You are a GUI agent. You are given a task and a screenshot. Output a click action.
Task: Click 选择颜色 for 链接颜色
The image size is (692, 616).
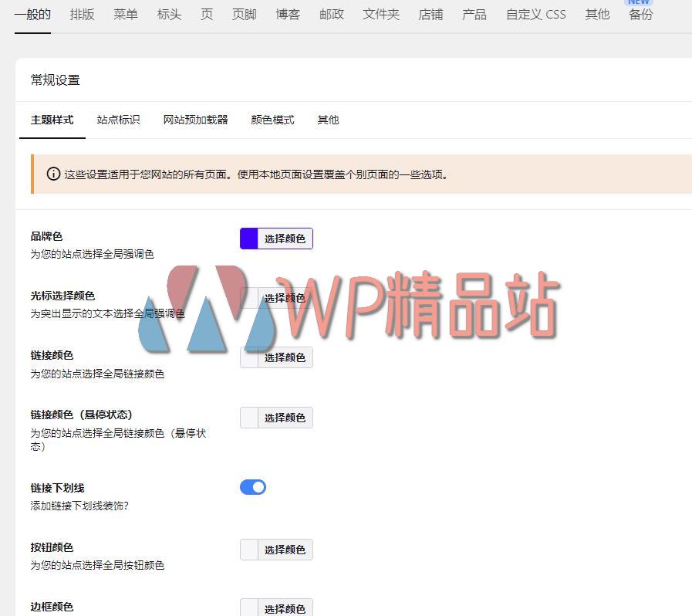284,357
